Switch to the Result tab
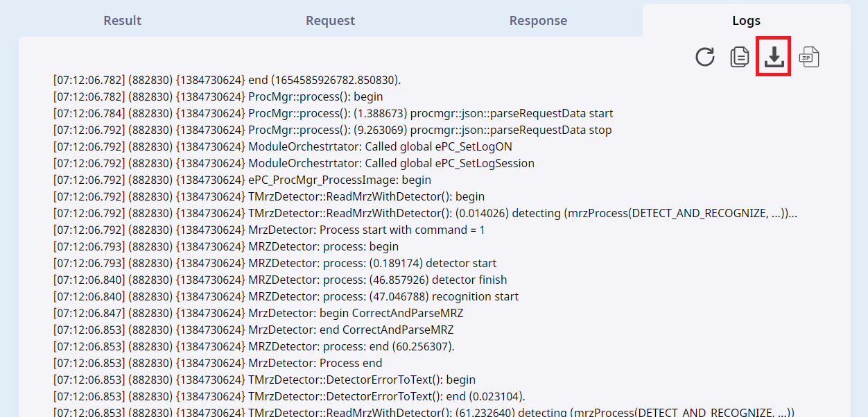This screenshot has height=417, width=868. [x=122, y=21]
